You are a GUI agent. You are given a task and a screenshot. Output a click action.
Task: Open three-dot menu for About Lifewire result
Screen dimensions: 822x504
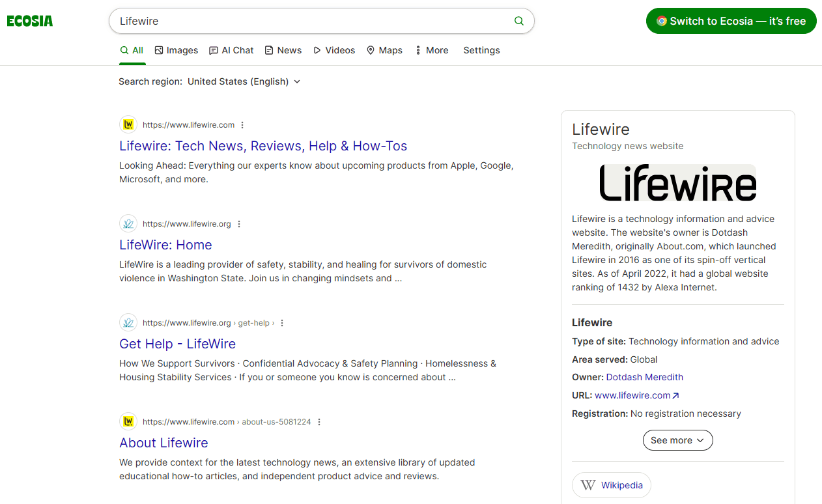coord(319,422)
